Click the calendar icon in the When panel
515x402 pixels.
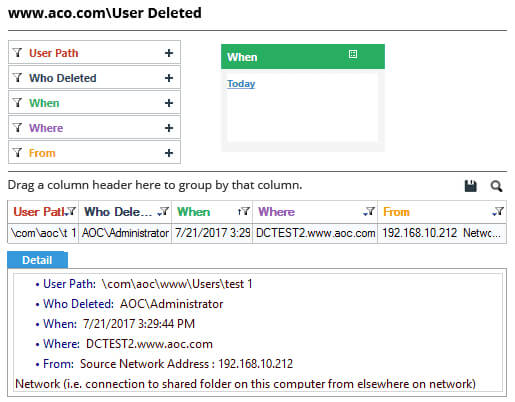point(353,54)
